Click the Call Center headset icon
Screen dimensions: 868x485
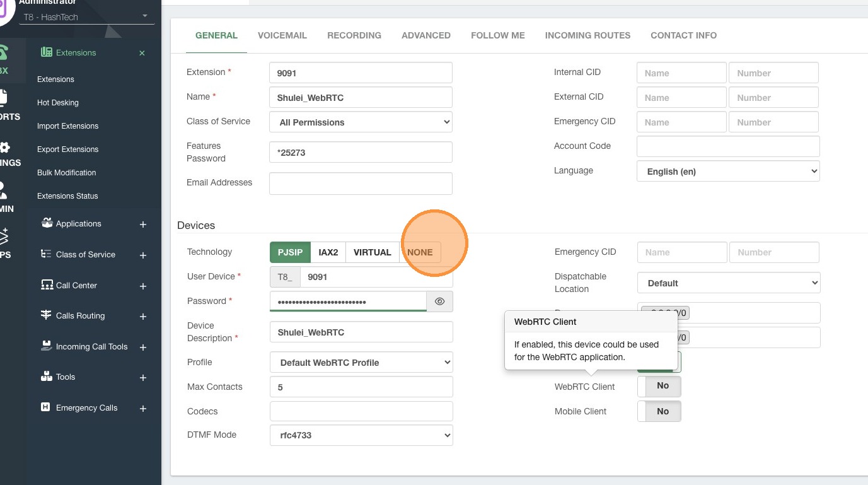[x=46, y=285]
